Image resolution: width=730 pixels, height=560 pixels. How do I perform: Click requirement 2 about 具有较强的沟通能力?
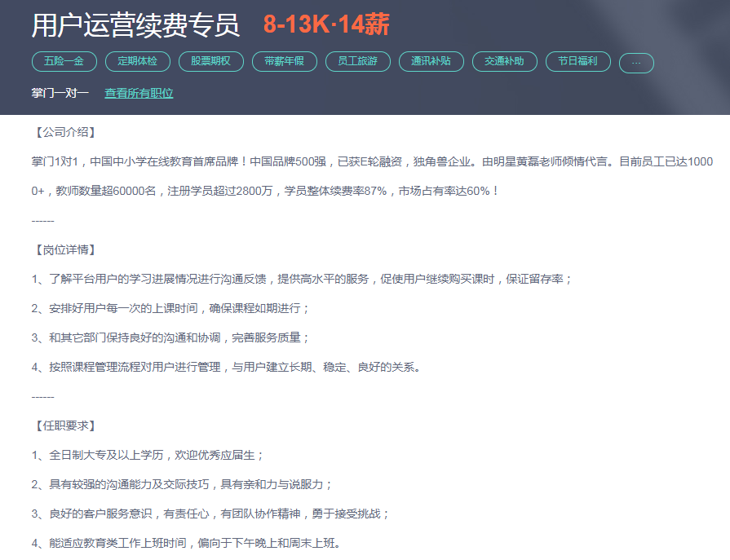click(182, 485)
